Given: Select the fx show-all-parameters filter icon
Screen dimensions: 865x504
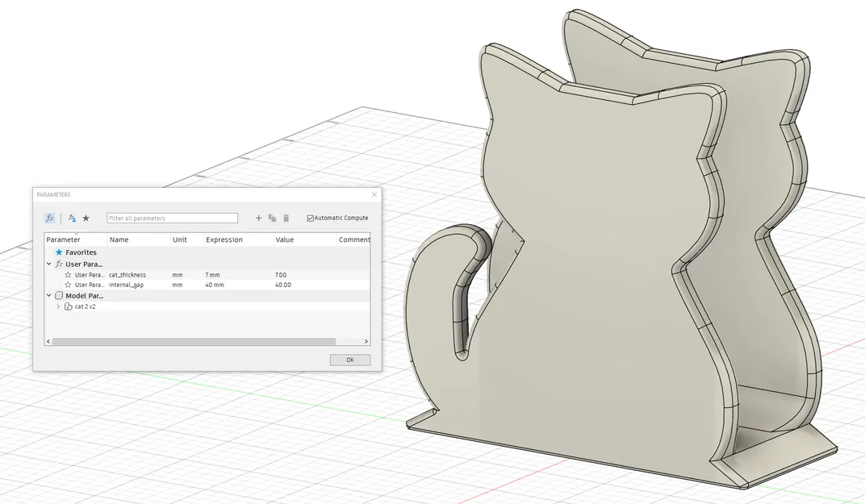Looking at the screenshot, I should click(x=49, y=218).
